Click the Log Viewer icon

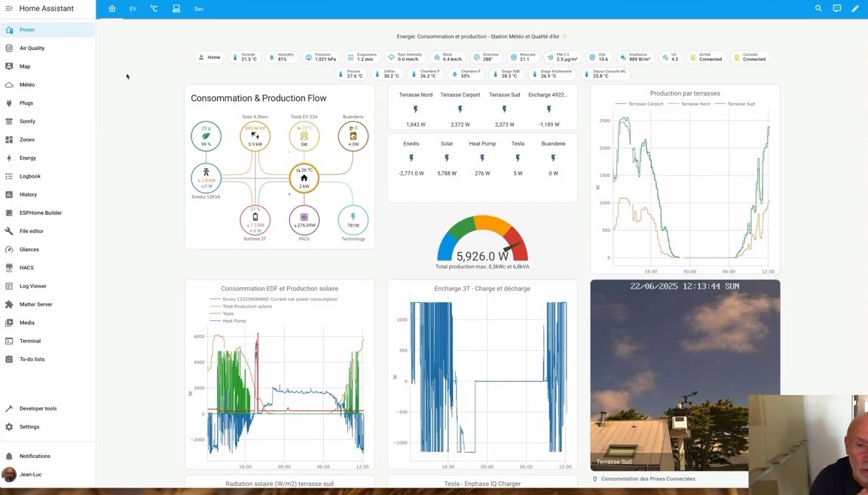[x=9, y=286]
